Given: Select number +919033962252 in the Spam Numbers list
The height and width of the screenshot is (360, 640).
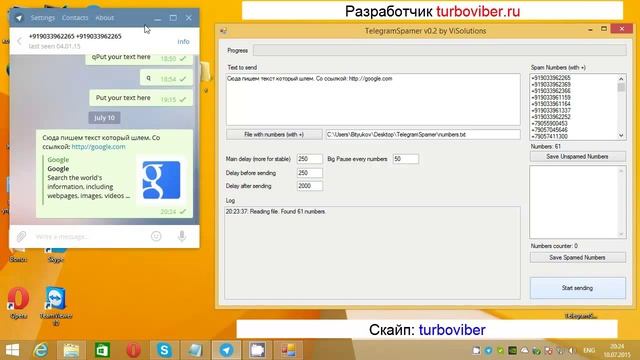Looking at the screenshot, I should click(551, 117).
